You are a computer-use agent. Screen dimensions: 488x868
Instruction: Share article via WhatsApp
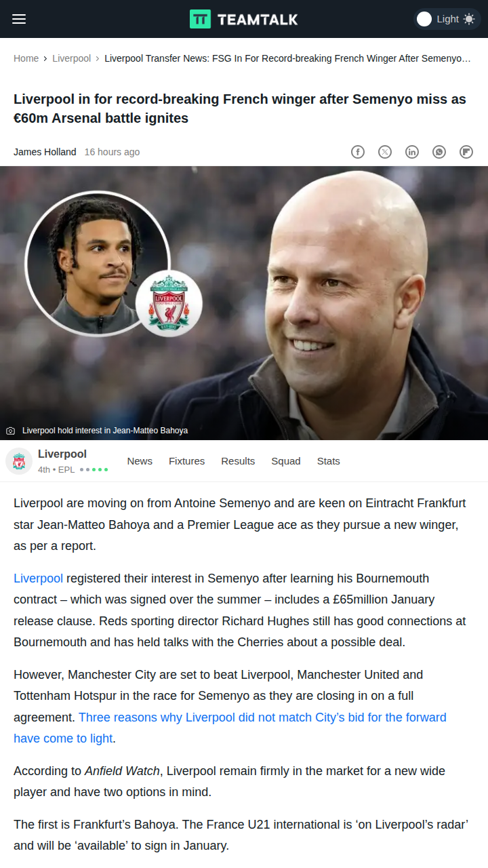pos(439,152)
